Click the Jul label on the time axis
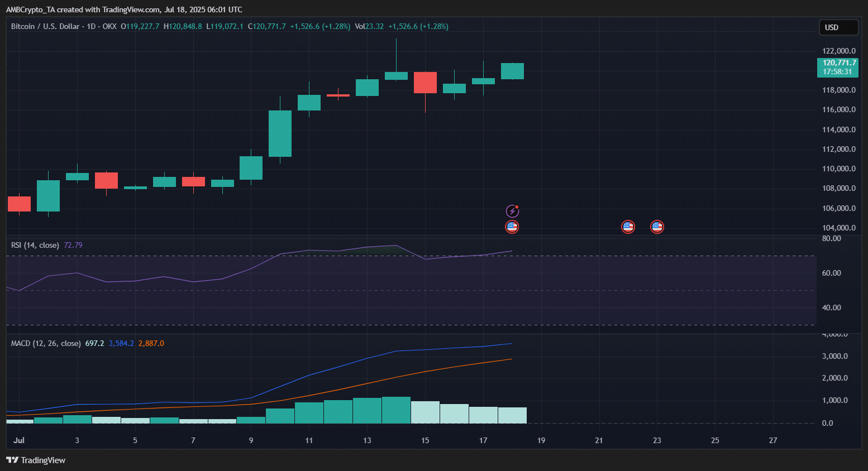This screenshot has width=868, height=471. click(x=19, y=440)
